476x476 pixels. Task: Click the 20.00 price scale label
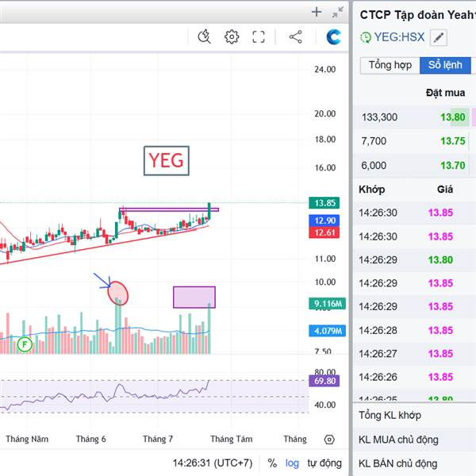[x=324, y=113]
